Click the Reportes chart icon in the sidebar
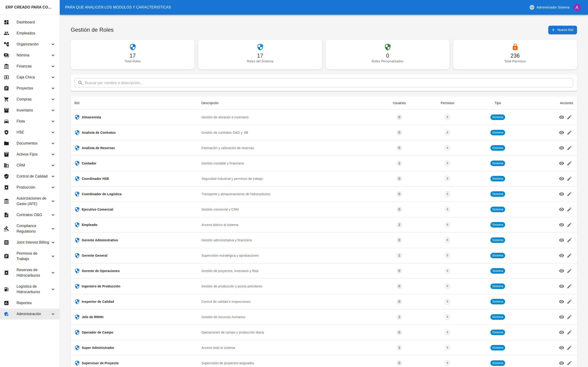This screenshot has height=367, width=588. point(7,303)
